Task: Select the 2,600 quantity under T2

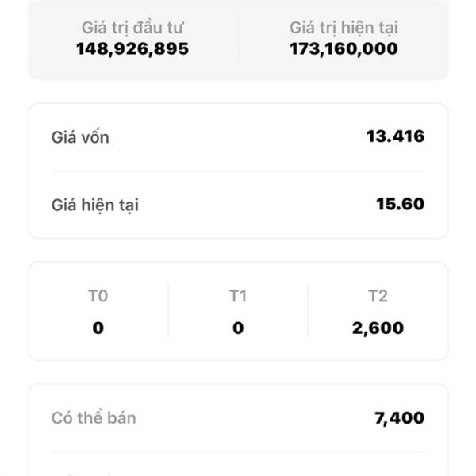Action: pyautogui.click(x=378, y=328)
